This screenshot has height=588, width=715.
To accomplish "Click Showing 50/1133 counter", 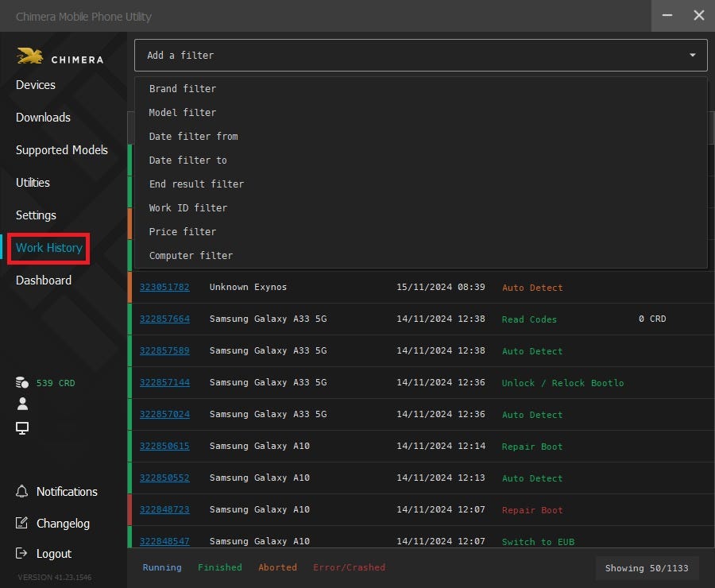I will point(647,568).
